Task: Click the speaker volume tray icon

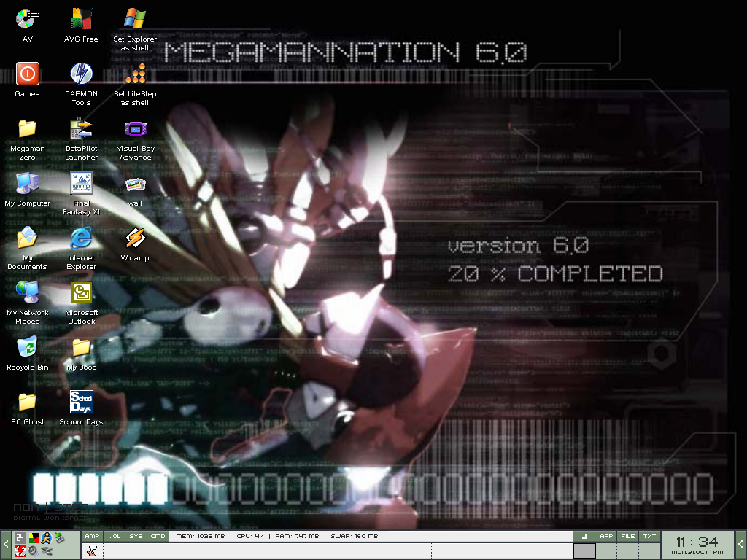Action: coord(34,551)
